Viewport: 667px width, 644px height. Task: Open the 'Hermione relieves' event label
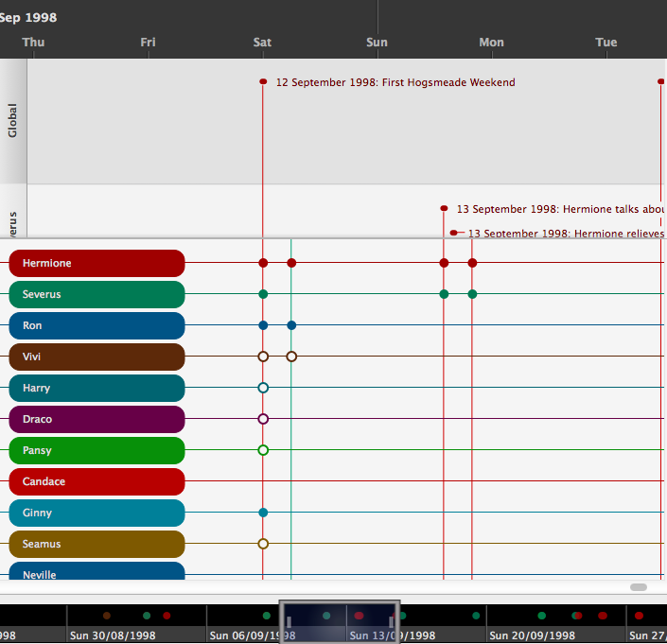(x=565, y=234)
